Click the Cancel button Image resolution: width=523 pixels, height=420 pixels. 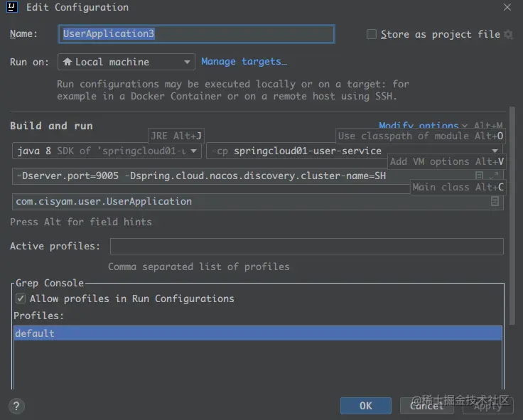(x=426, y=406)
